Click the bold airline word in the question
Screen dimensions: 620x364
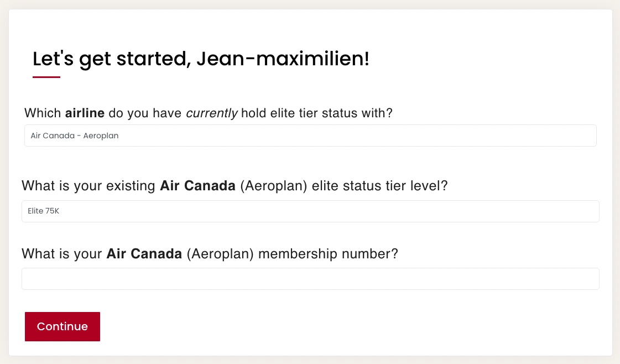(85, 113)
